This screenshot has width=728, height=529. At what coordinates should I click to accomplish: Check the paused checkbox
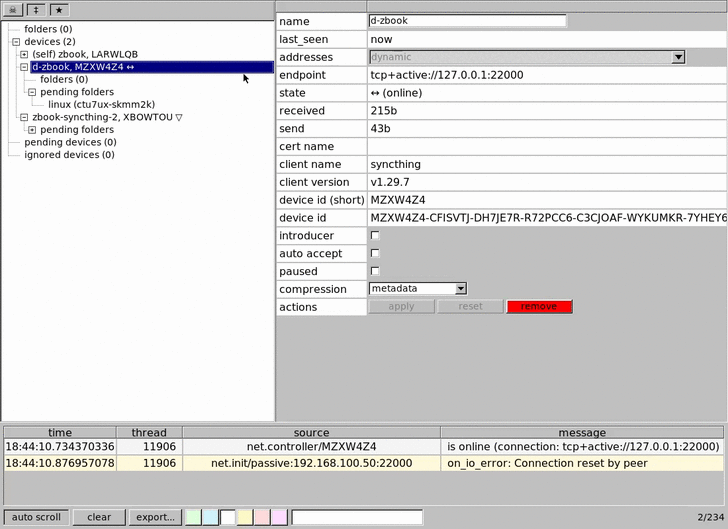(375, 271)
